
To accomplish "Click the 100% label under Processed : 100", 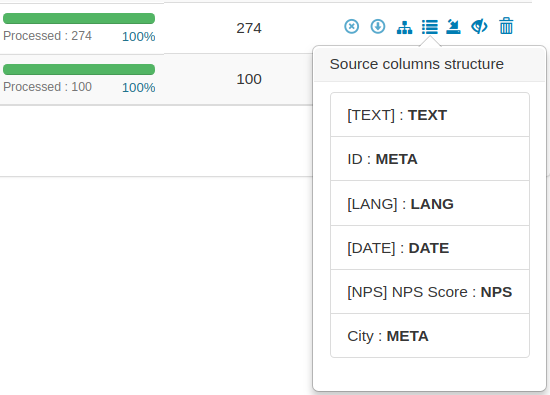I will (139, 87).
